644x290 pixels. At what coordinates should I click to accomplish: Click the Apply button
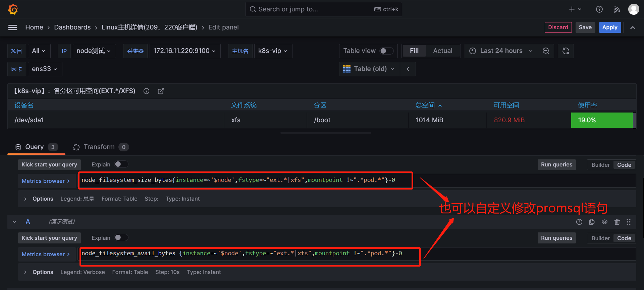609,27
